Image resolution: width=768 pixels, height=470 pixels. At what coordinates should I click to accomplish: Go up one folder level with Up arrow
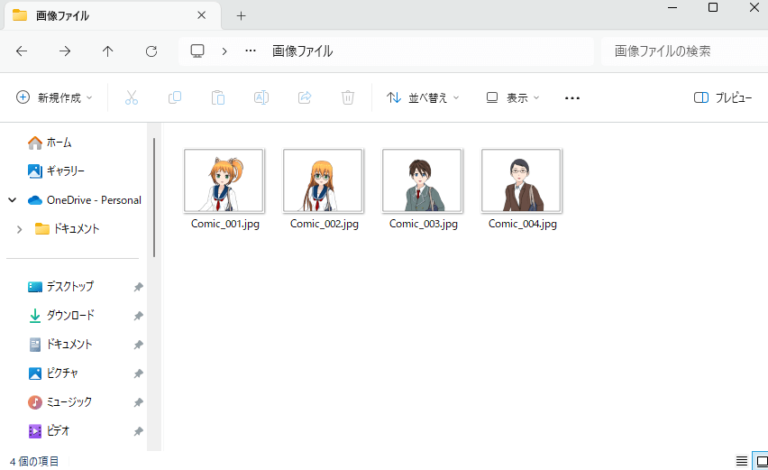pos(108,51)
